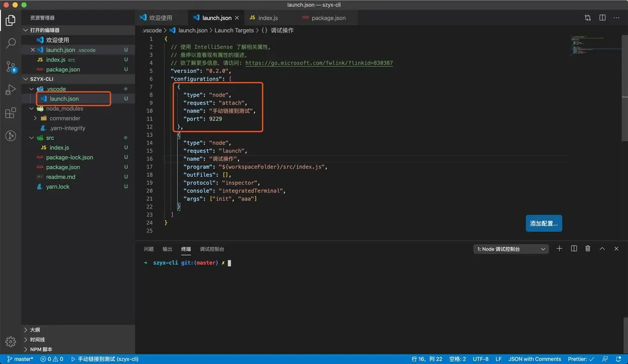Click the 添加配置... button
Viewport: 628px width, 364px height.
[x=544, y=223]
